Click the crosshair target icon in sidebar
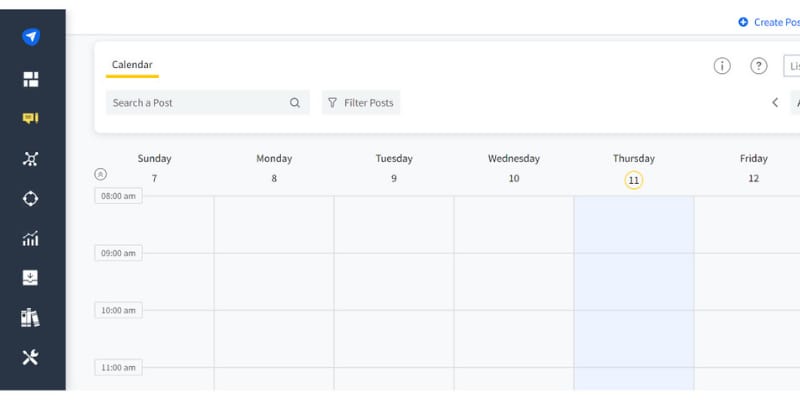The height and width of the screenshot is (400, 800). pos(31,198)
